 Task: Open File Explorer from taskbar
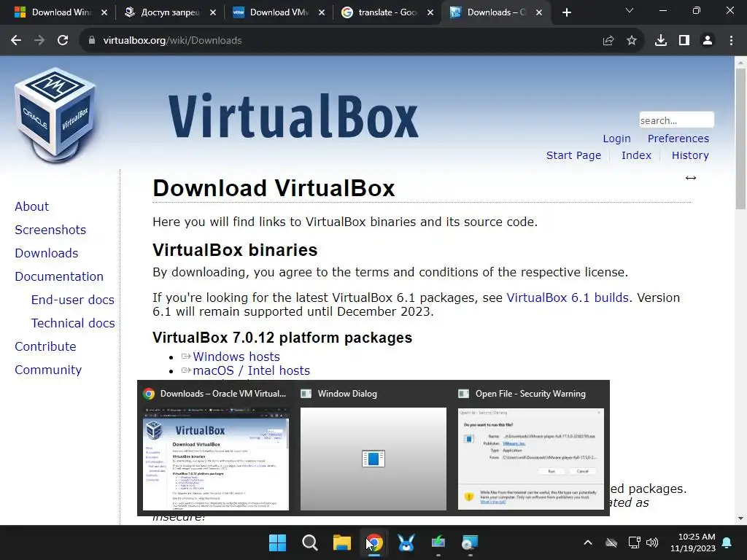click(x=342, y=542)
